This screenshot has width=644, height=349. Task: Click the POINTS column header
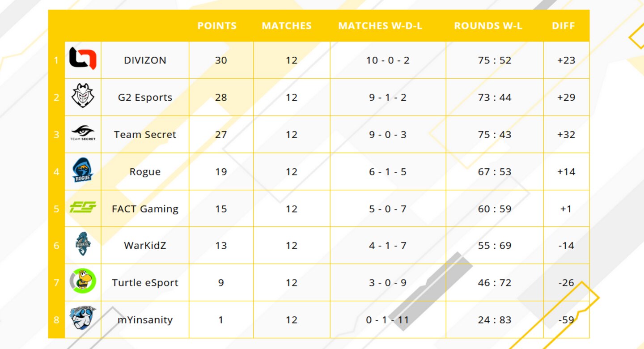coord(217,26)
